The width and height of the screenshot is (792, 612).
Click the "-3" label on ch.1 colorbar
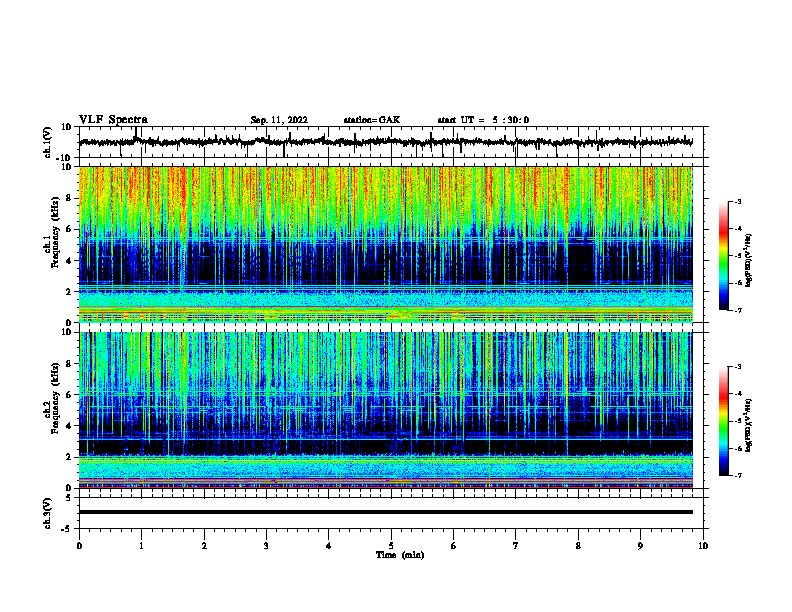pyautogui.click(x=737, y=201)
